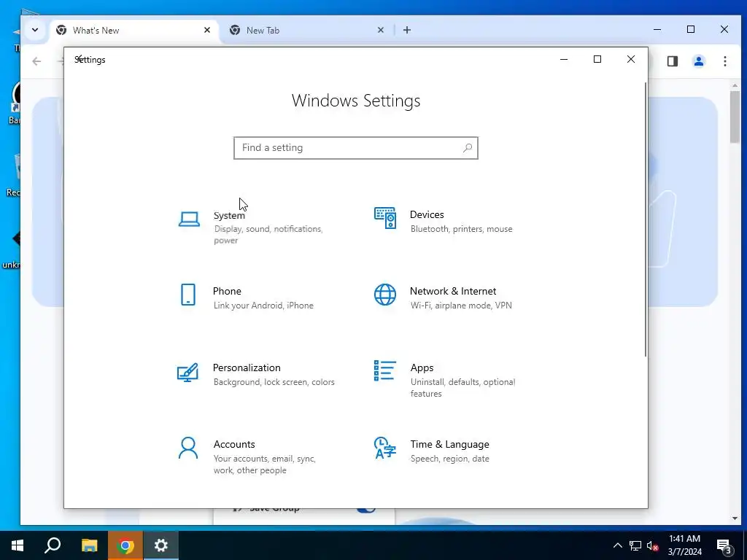Open the Time & Language icon

pos(385,448)
